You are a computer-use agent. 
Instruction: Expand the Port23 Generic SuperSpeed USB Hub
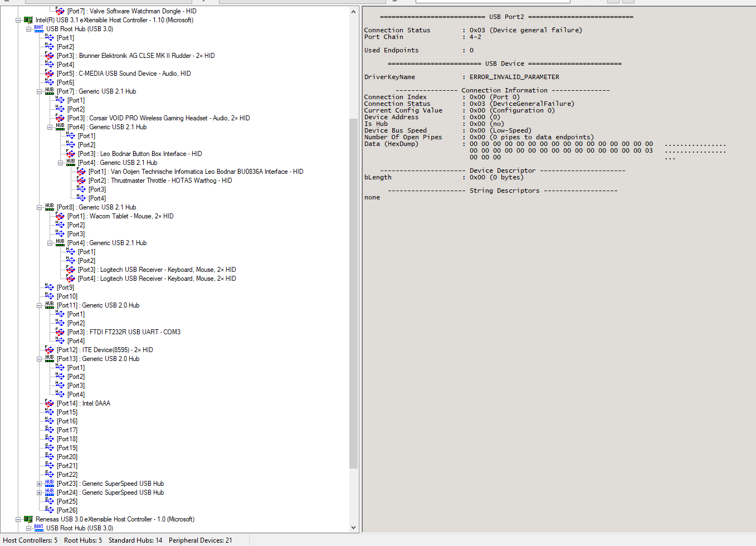tap(39, 484)
